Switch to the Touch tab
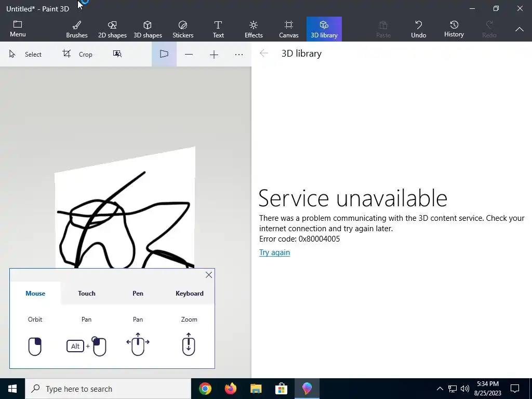532x399 pixels. click(87, 294)
